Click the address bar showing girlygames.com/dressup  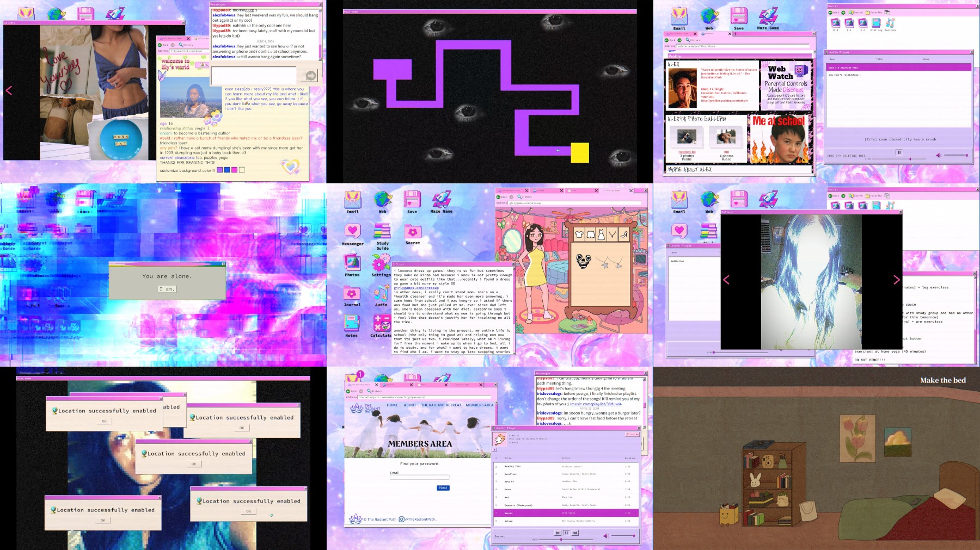(575, 203)
